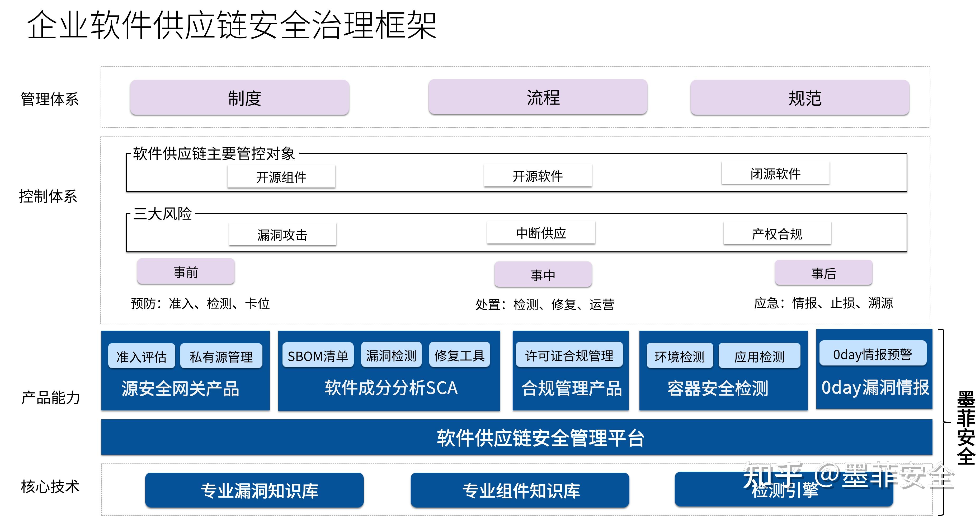Select the 控制体系 row label
This screenshot has height=516, width=980.
(48, 196)
